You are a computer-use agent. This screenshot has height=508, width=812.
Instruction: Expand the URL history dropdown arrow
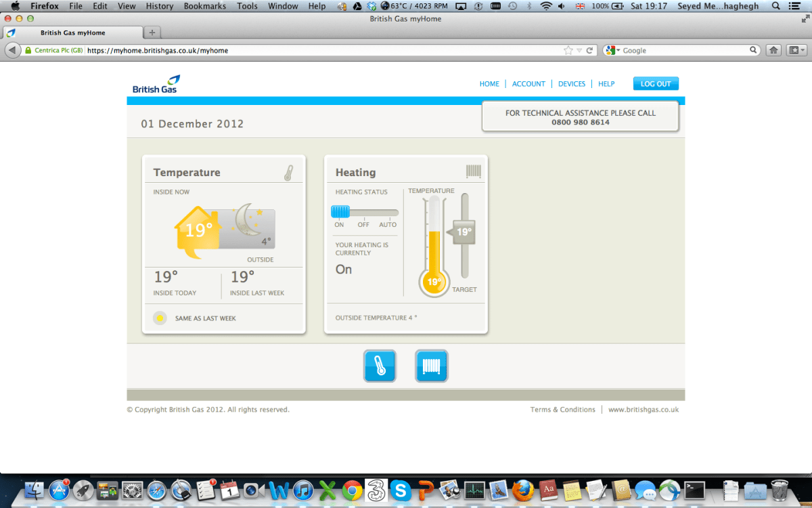[x=579, y=50]
